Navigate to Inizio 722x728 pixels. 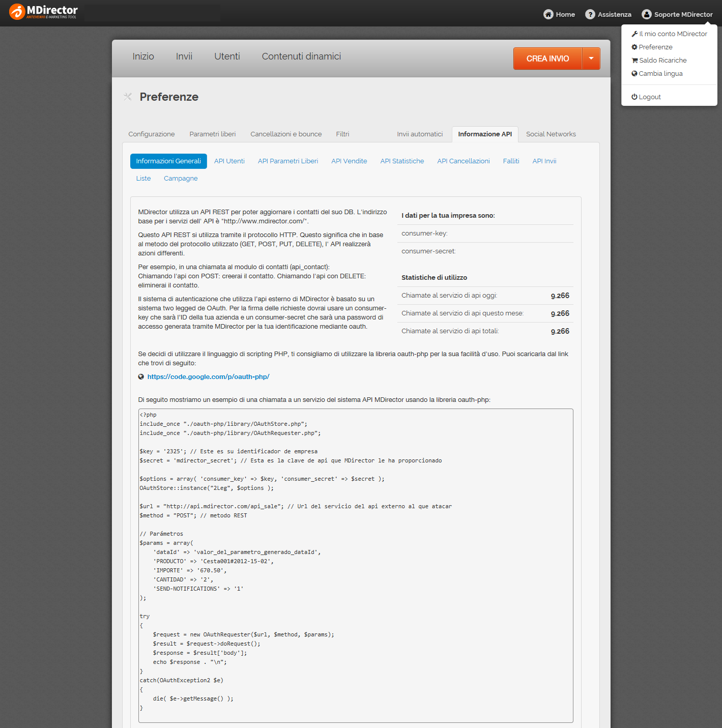[143, 56]
